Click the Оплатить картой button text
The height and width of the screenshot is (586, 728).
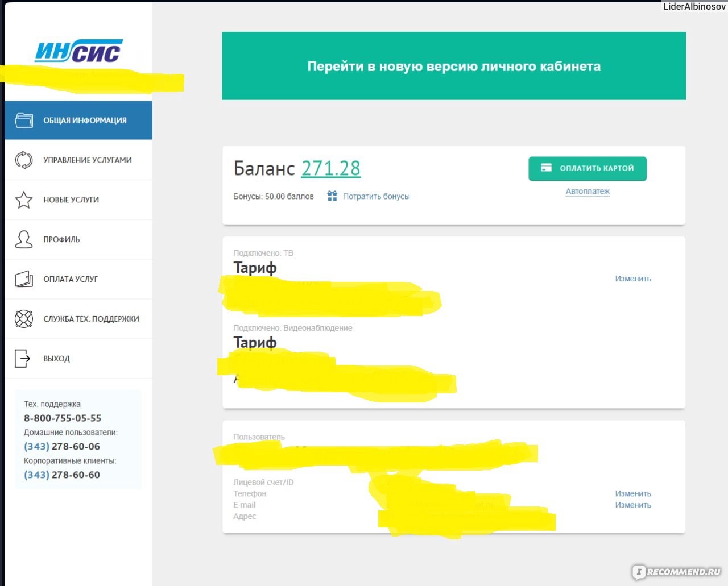[597, 168]
